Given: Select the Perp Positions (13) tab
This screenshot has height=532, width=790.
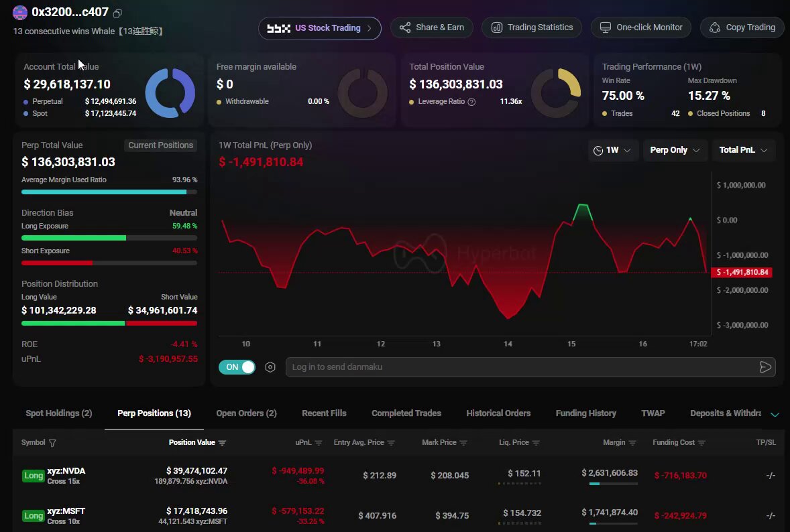Looking at the screenshot, I should pyautogui.click(x=154, y=413).
